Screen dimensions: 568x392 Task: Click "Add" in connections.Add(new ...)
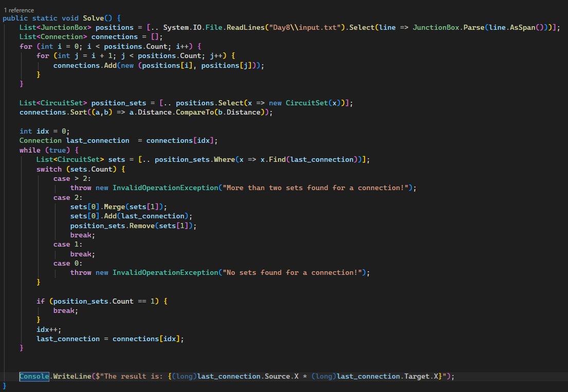tap(110, 66)
